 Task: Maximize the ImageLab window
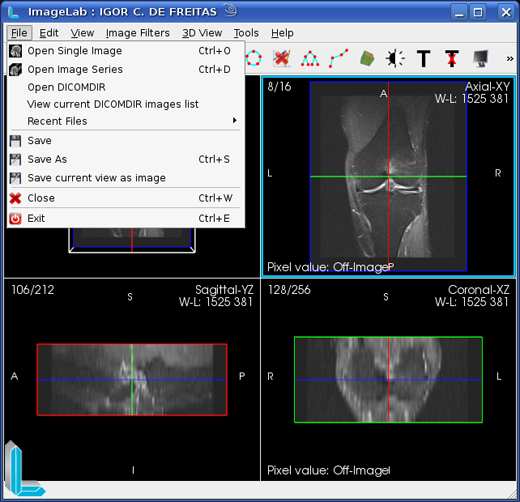click(x=478, y=12)
